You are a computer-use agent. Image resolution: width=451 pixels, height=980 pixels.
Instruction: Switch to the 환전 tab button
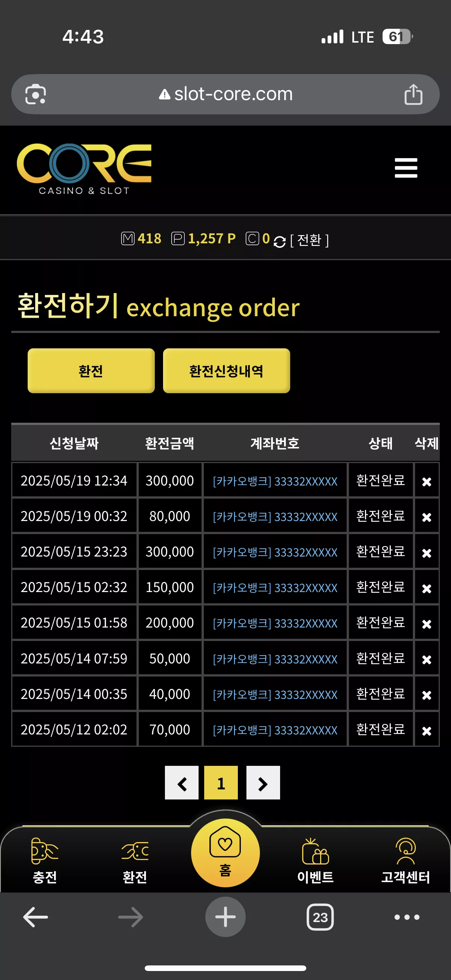coord(91,370)
